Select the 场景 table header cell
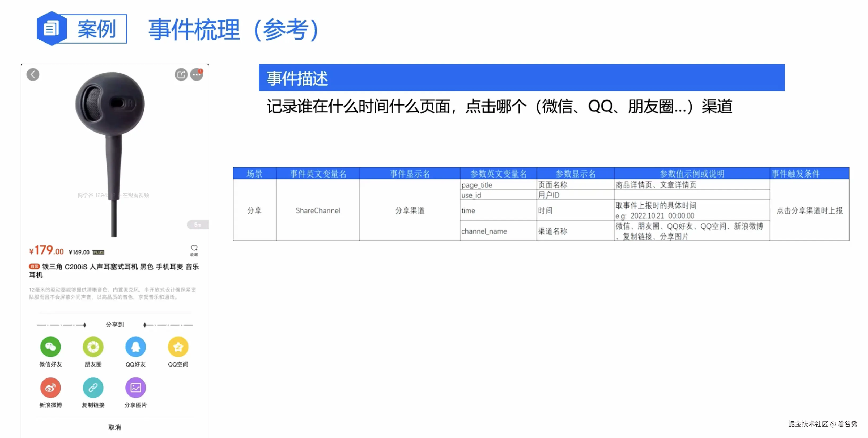 254,174
